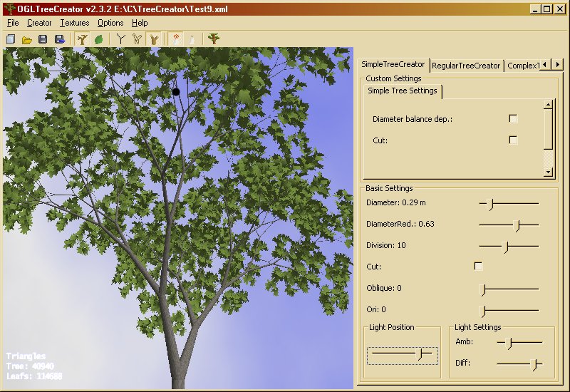Toggle the bare trunk display icon
This screenshot has width=570, height=392.
click(x=83, y=39)
